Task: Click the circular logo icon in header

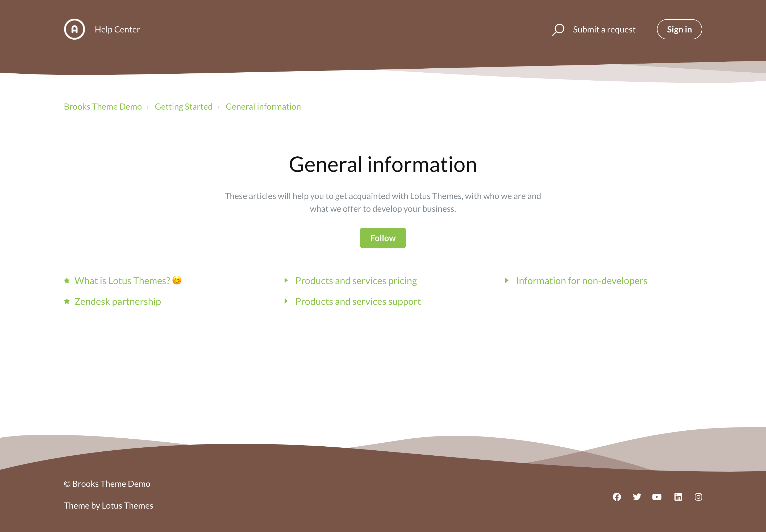Action: tap(74, 29)
